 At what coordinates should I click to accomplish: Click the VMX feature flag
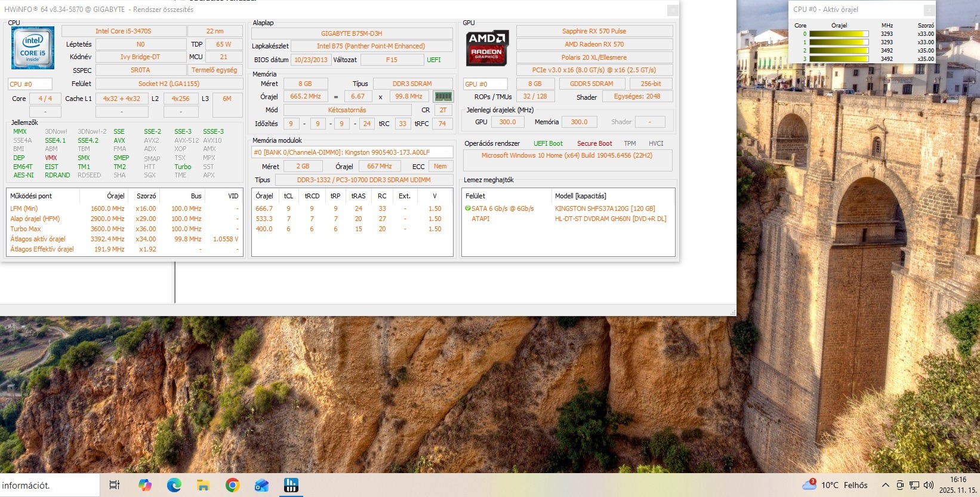coord(51,158)
